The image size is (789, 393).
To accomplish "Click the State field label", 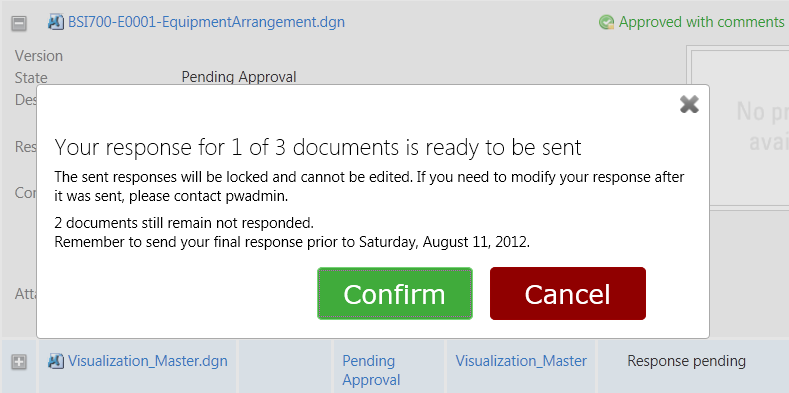I will pos(31,77).
